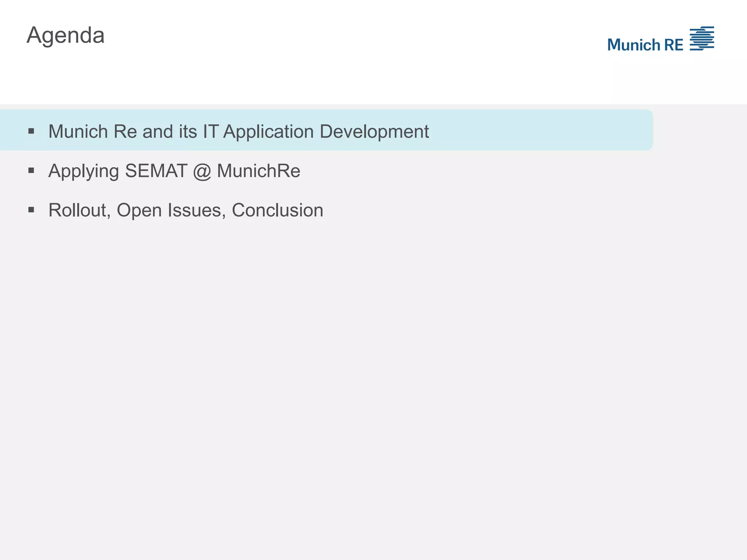Click the Agenda slide title
This screenshot has width=747, height=560.
(x=66, y=36)
